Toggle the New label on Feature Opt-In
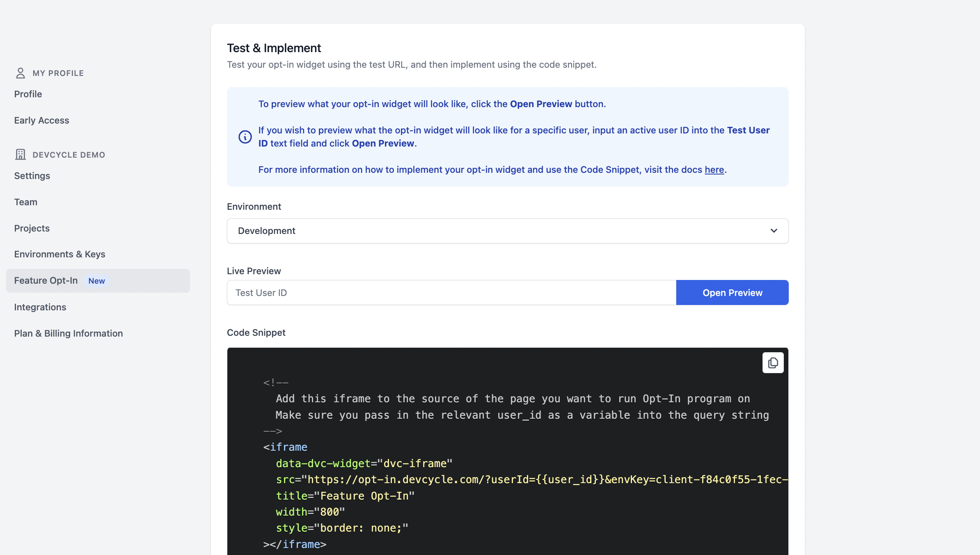 coord(96,280)
